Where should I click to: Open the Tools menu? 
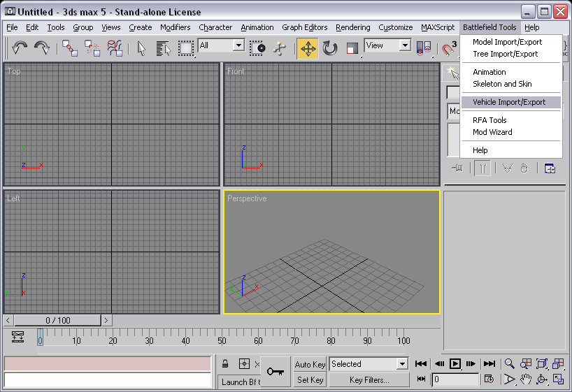tap(56, 27)
